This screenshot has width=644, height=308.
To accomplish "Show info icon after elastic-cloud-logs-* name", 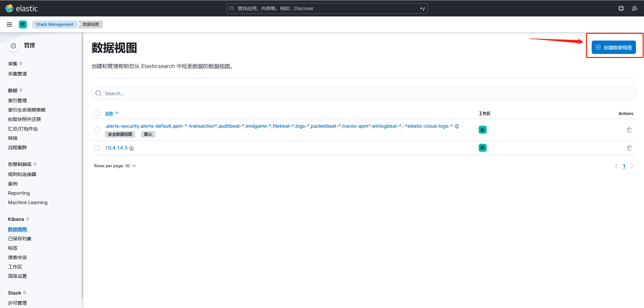I will pyautogui.click(x=457, y=126).
